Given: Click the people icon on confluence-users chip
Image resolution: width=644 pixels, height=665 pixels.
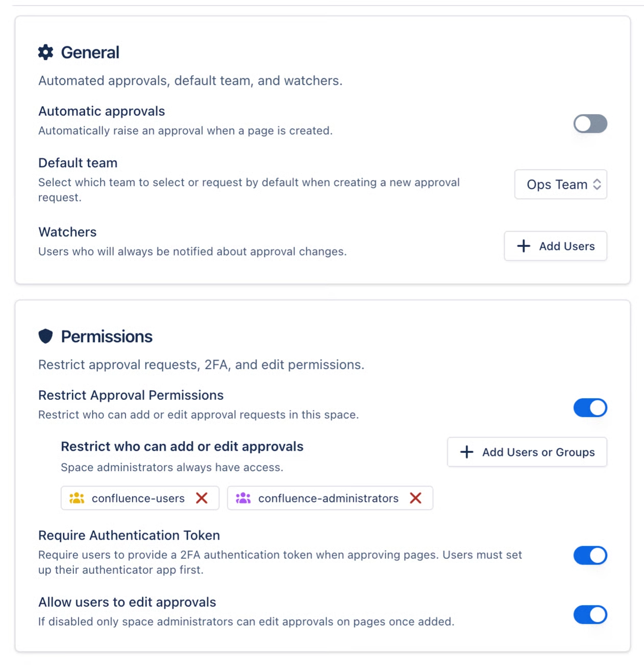Looking at the screenshot, I should click(77, 498).
